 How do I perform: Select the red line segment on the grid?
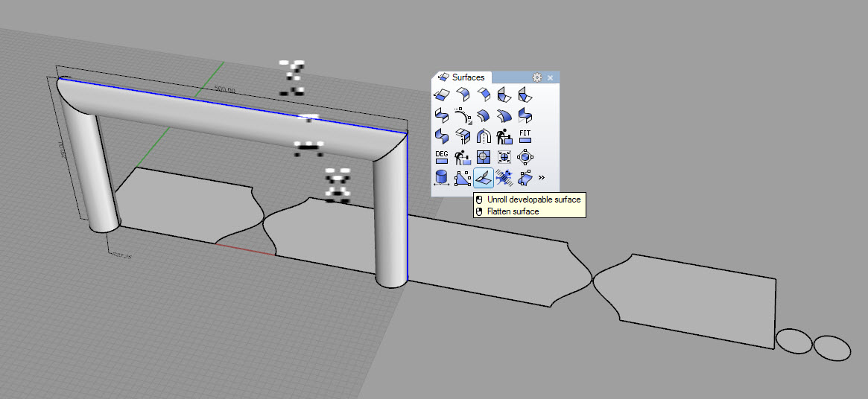(x=244, y=249)
